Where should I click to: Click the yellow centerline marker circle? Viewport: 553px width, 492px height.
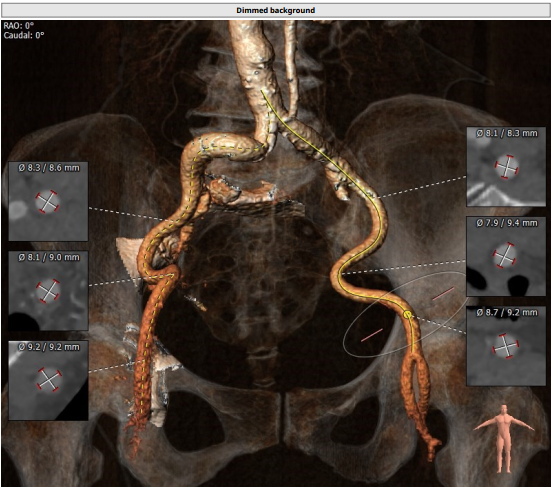408,314
